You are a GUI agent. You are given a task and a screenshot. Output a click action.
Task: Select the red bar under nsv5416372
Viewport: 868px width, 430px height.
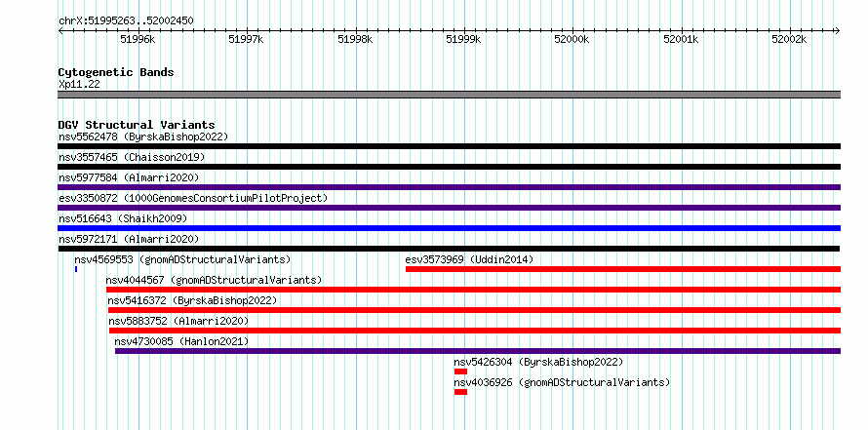pyautogui.click(x=474, y=310)
